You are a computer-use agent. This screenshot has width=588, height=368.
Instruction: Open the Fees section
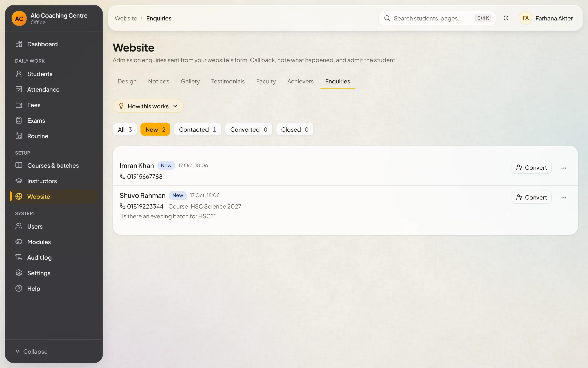click(x=54, y=105)
